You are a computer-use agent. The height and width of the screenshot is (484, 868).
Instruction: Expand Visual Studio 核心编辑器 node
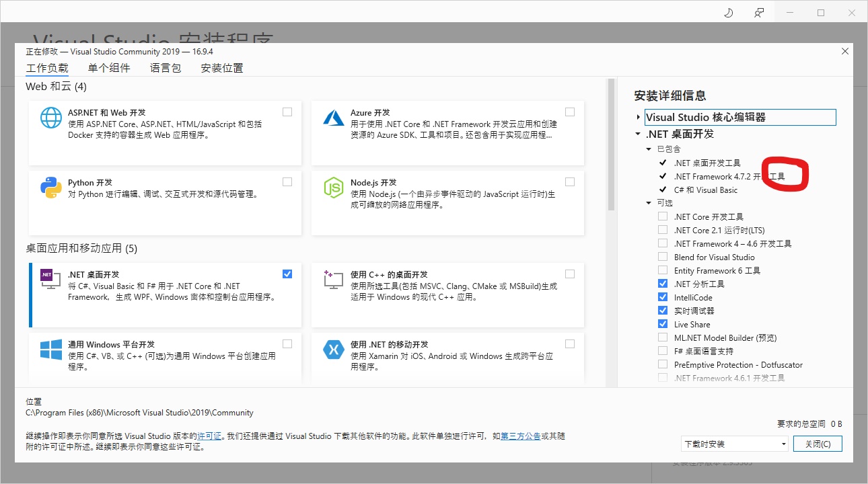639,118
